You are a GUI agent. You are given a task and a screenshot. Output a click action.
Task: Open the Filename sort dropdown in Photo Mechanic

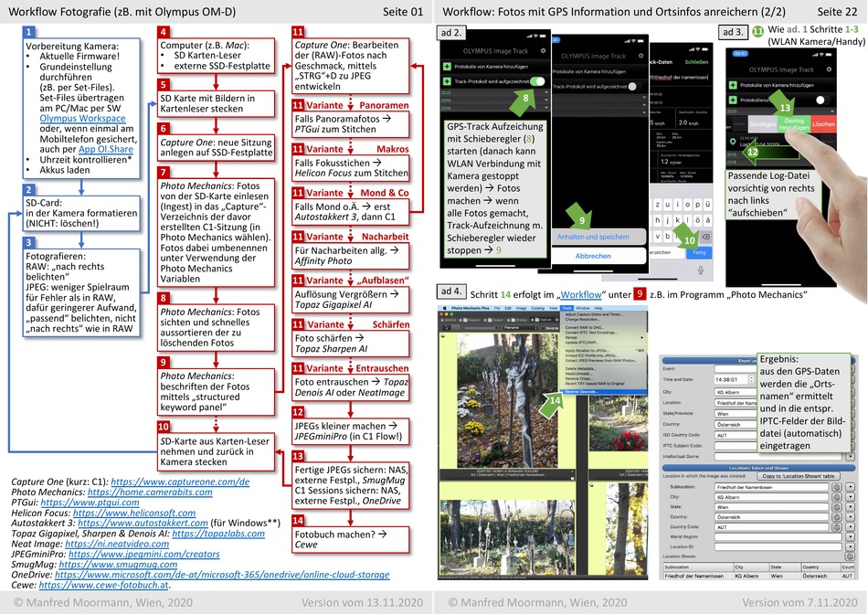521,328
